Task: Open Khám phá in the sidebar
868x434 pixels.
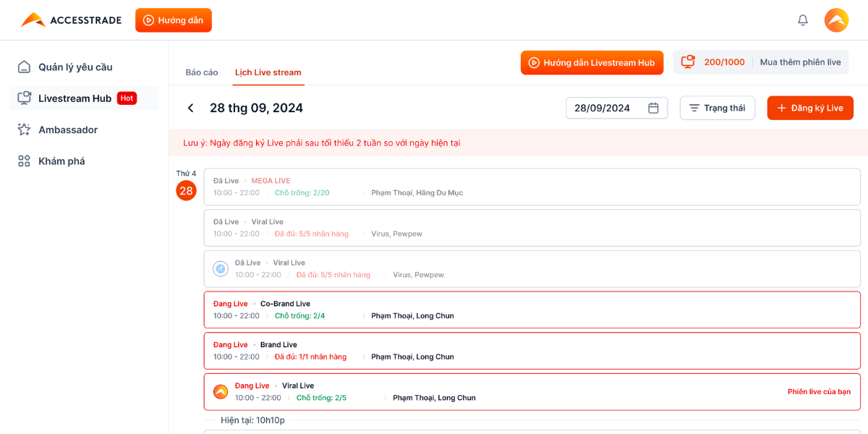Action: tap(61, 161)
